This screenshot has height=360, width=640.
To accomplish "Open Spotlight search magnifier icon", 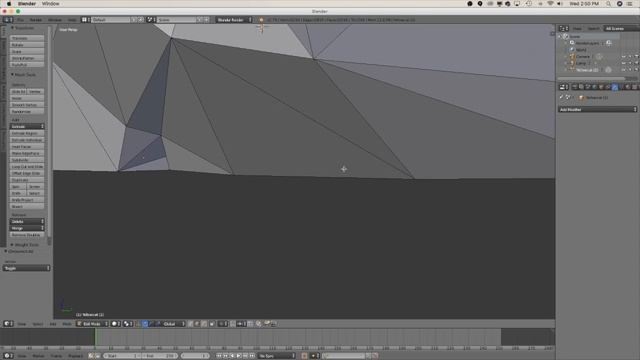I will 608,4.
